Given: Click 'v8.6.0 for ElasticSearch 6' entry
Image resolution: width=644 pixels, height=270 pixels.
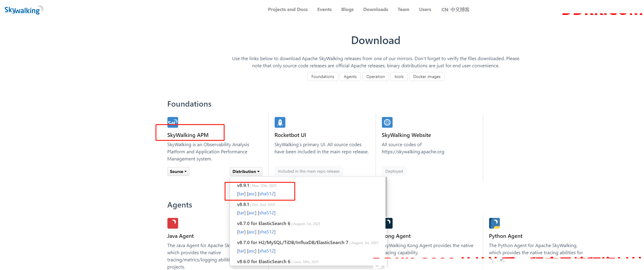Looking at the screenshot, I should pyautogui.click(x=264, y=262).
